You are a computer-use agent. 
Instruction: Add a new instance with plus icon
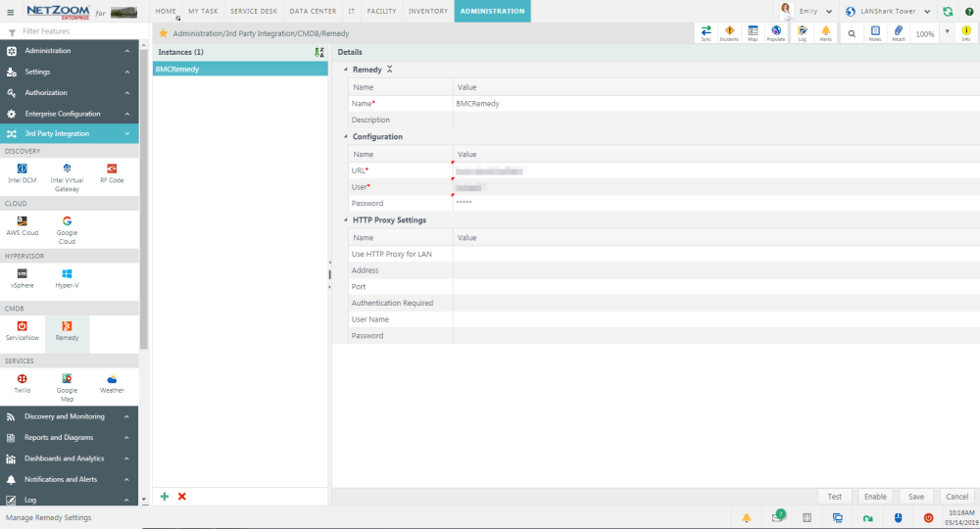tap(165, 497)
